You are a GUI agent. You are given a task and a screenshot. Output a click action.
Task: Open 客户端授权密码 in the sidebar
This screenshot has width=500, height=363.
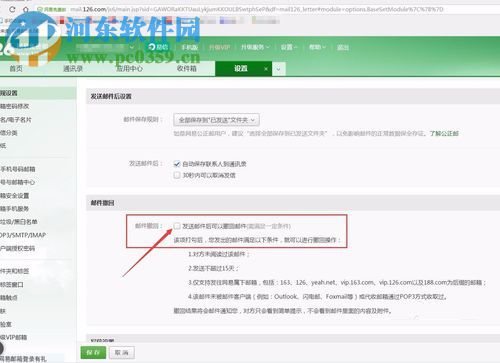point(17,248)
